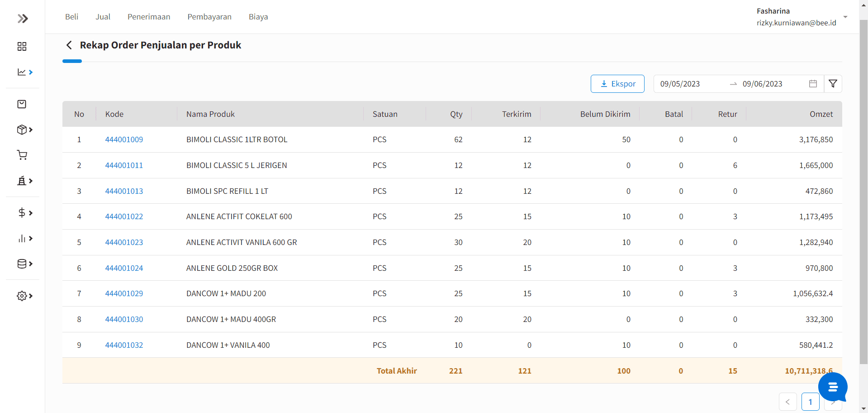Open product code 444001022 link
868x413 pixels.
124,217
